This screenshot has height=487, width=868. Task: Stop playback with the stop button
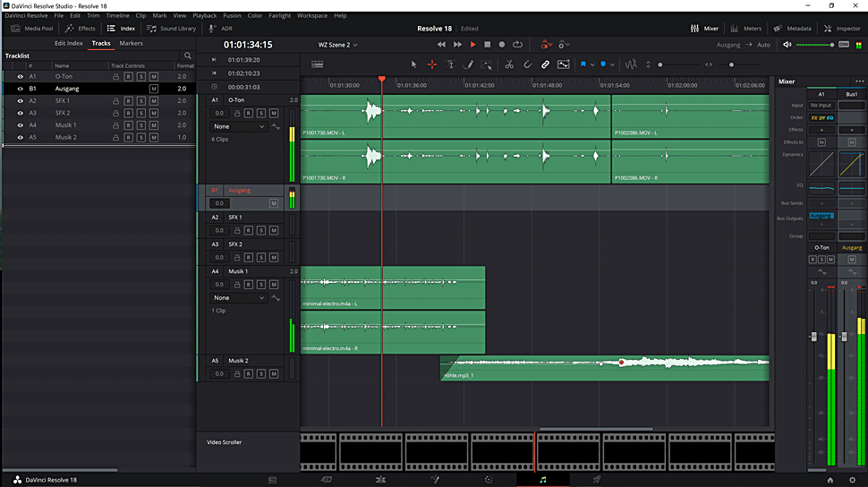(x=487, y=45)
